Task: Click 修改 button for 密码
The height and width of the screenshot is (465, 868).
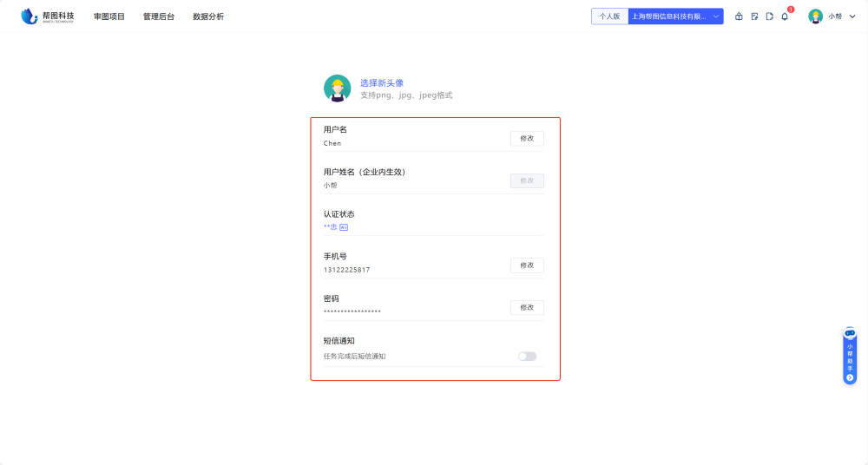Action: (x=527, y=308)
